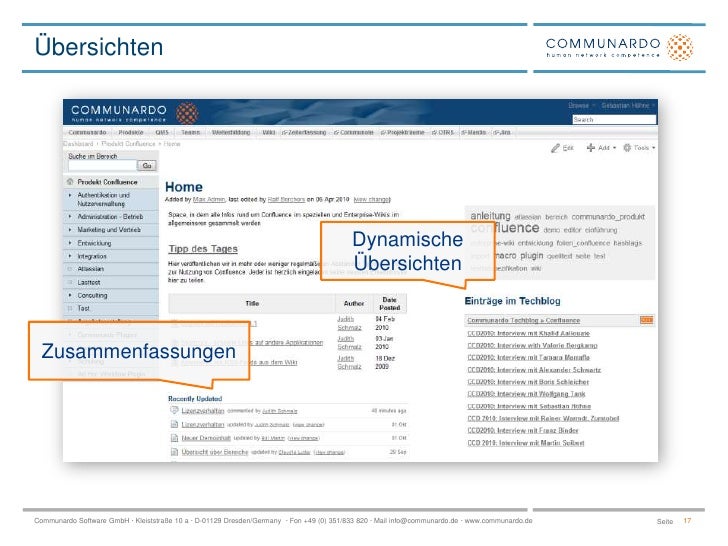
Task: Open interview mit Tamara Mamafis link
Action: 528,358
